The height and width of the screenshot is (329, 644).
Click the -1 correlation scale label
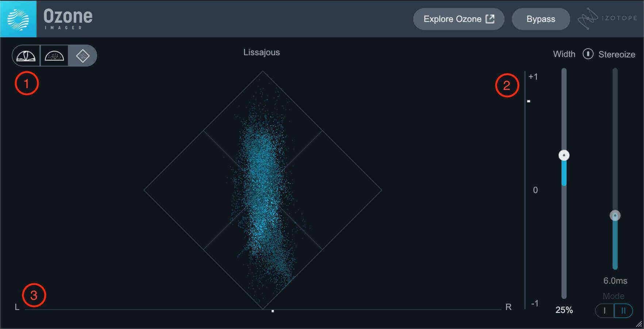coord(534,303)
